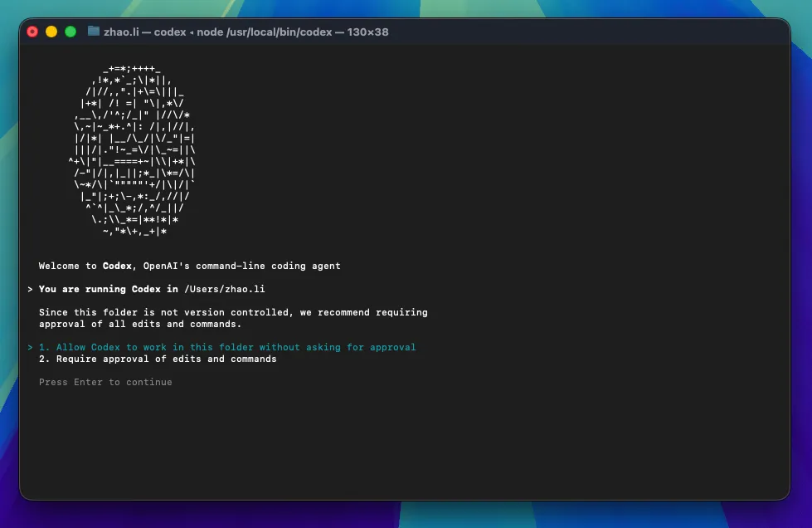Click the folder proxy icon in title bar
812x528 pixels.
(x=93, y=32)
